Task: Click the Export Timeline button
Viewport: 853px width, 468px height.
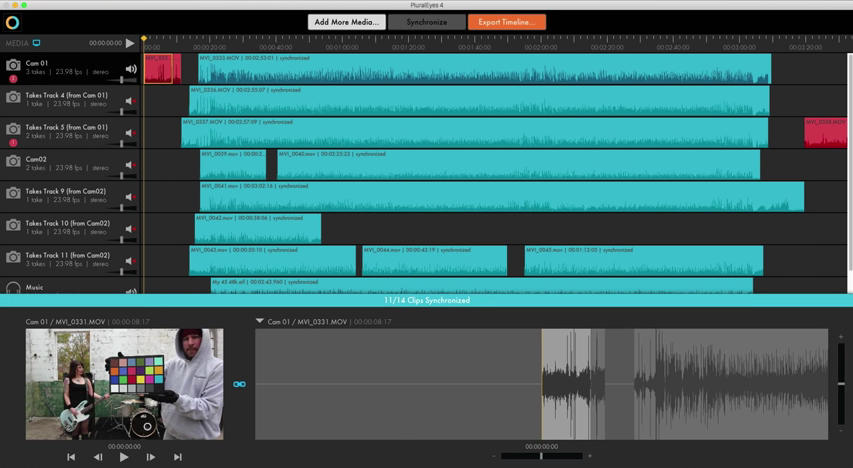Action: tap(506, 22)
